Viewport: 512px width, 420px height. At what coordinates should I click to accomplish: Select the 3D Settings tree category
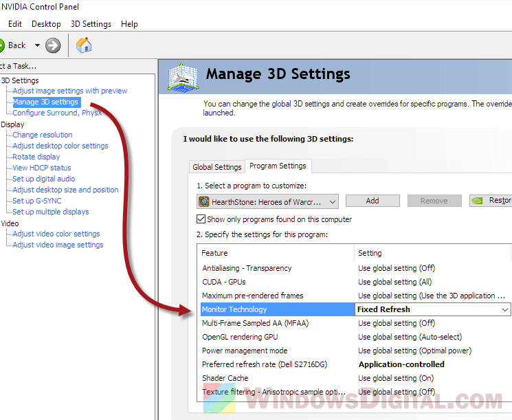[x=20, y=80]
